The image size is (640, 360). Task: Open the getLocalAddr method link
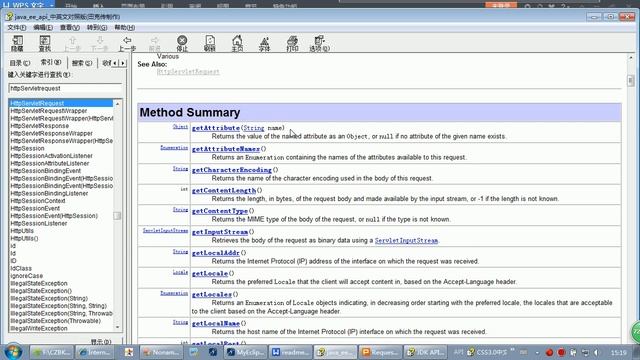[x=216, y=253]
